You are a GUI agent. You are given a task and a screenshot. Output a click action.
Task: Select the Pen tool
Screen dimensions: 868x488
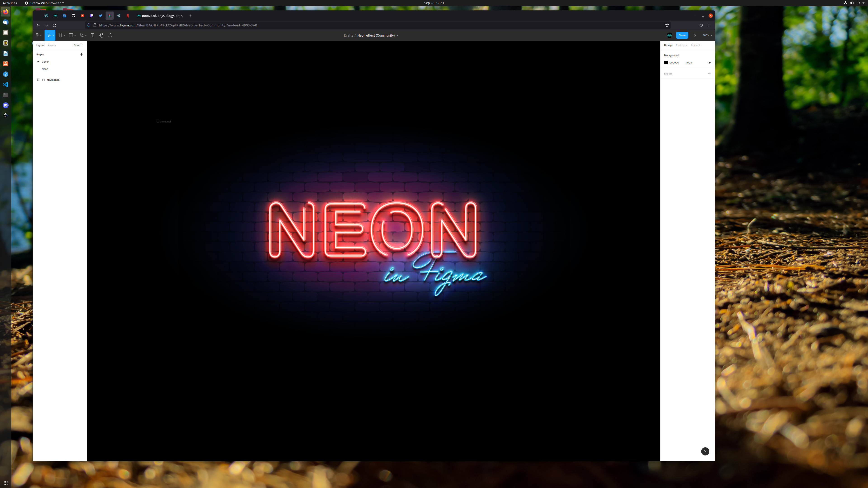pos(82,35)
